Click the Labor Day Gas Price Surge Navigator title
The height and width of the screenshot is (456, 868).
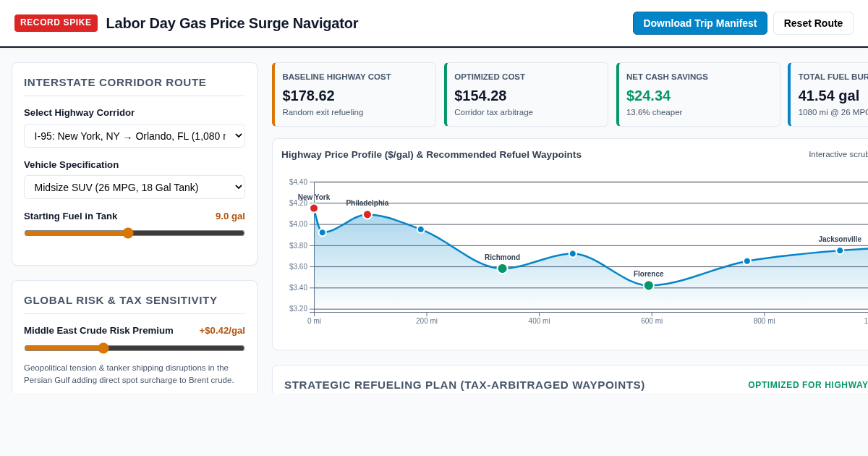tap(232, 23)
